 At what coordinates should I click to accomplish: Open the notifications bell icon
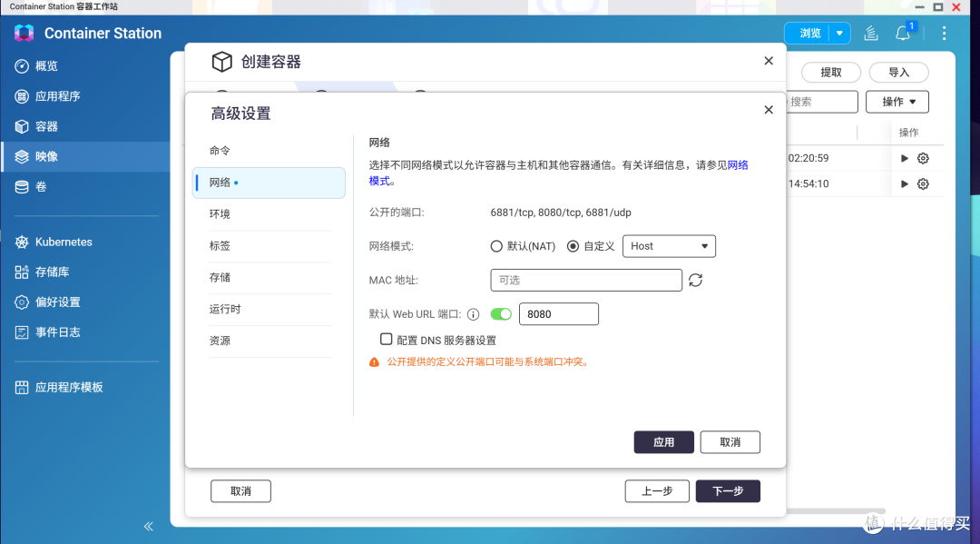[x=903, y=33]
